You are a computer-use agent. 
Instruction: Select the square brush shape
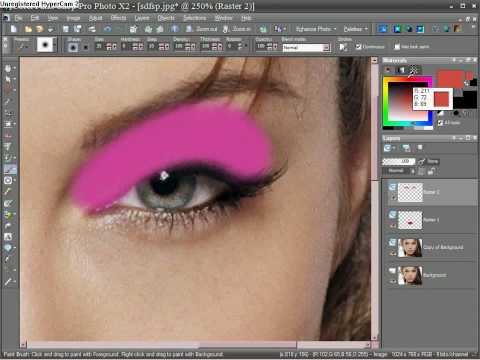86,47
